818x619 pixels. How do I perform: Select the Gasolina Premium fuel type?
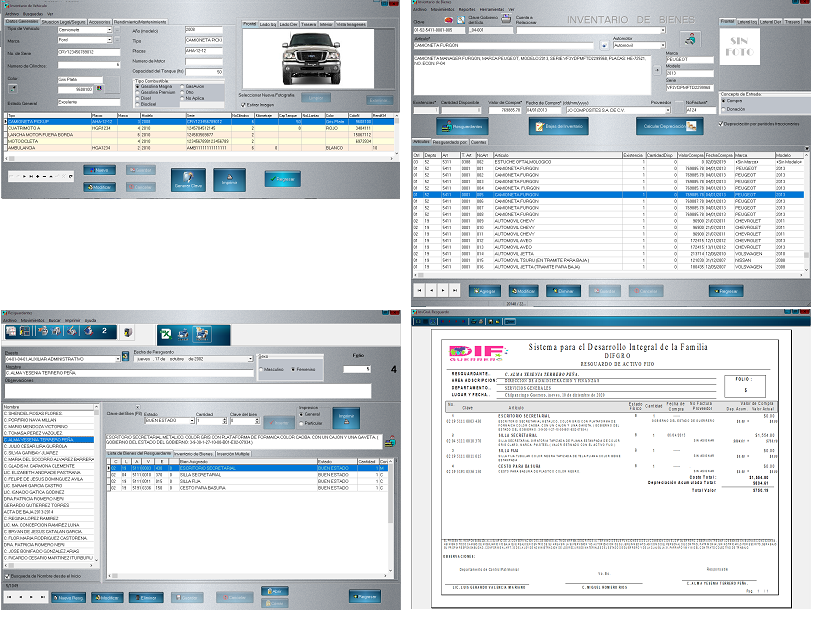click(x=137, y=91)
